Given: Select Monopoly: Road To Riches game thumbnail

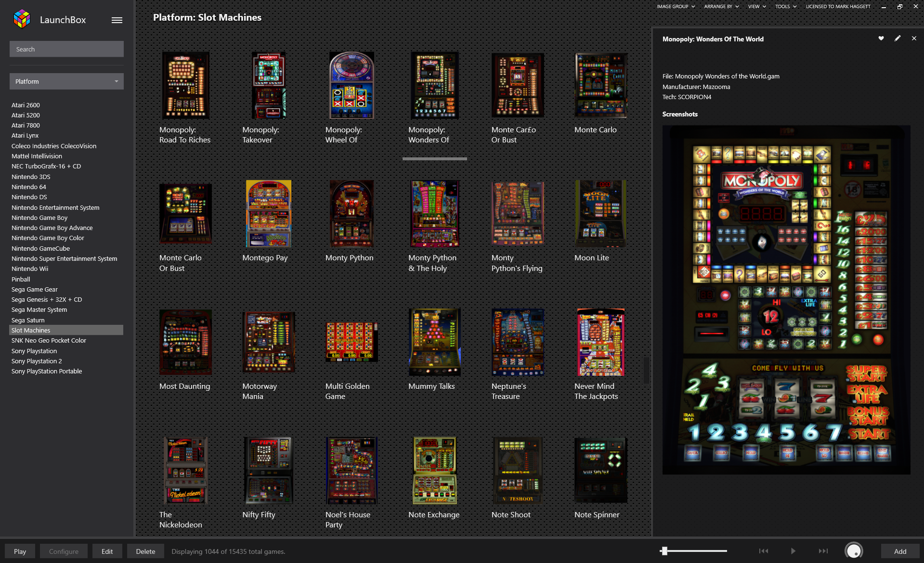Looking at the screenshot, I should click(x=185, y=85).
